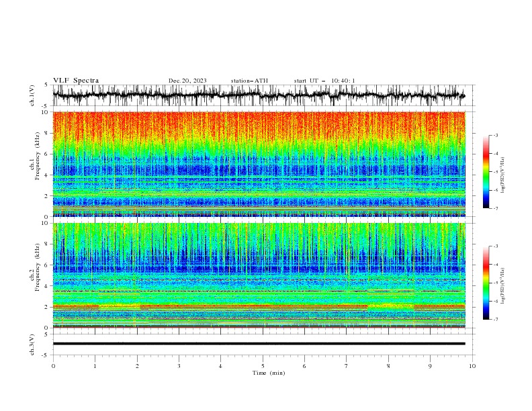The image size is (532, 411).
Task: Click the date 'Dec. 20, 2023'
Action: click(187, 81)
